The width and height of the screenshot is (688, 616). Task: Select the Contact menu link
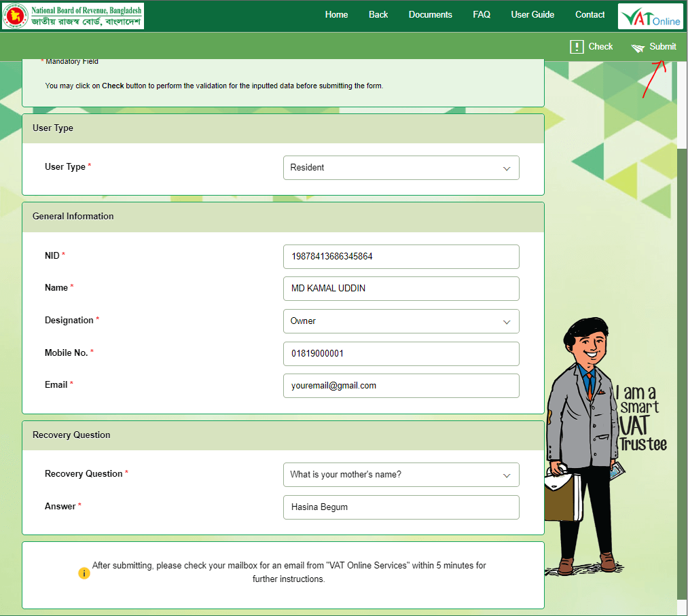(x=590, y=15)
